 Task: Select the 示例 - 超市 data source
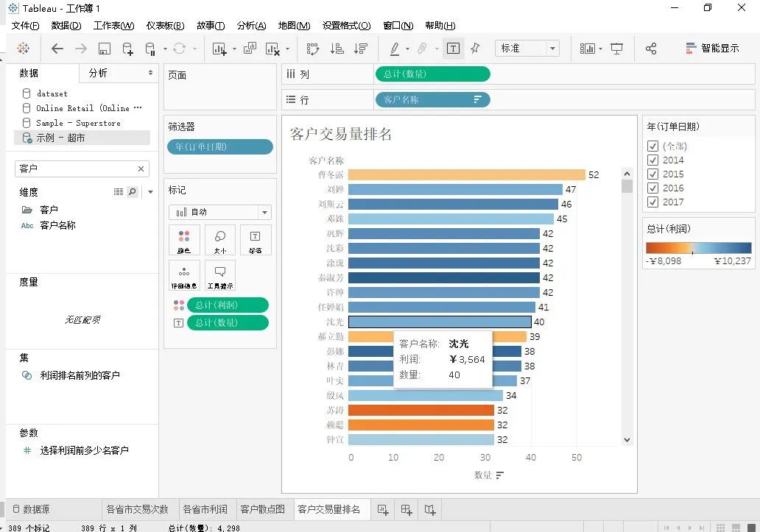82,138
